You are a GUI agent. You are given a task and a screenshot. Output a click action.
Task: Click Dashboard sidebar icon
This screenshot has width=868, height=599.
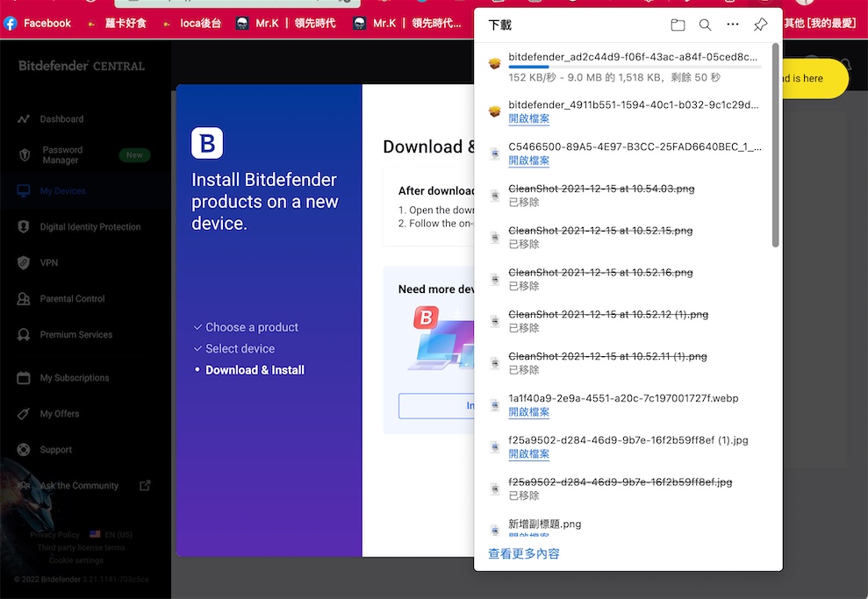[23, 119]
